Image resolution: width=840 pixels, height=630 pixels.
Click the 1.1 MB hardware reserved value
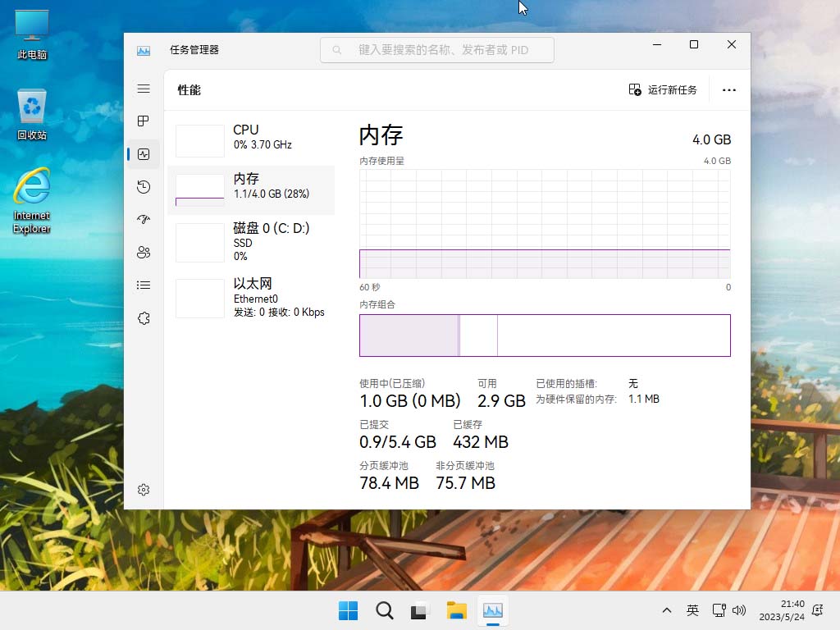643,399
